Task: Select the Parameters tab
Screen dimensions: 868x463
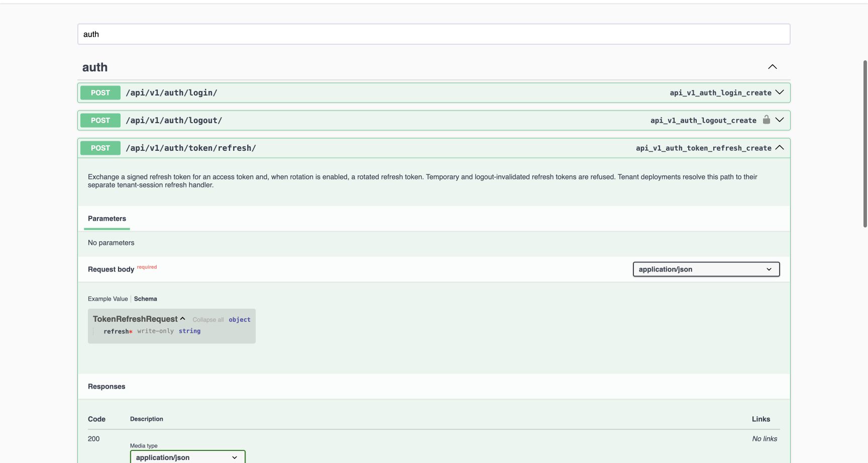Action: [x=107, y=219]
